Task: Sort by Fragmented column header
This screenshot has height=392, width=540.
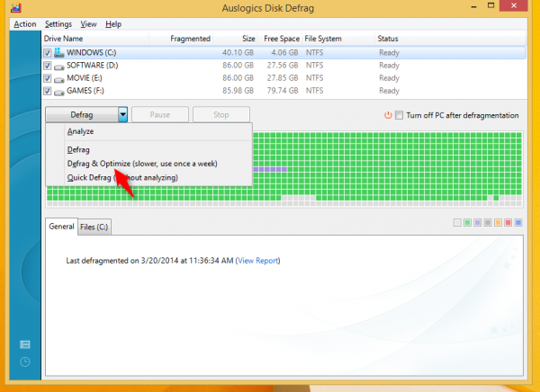Action: click(181, 39)
